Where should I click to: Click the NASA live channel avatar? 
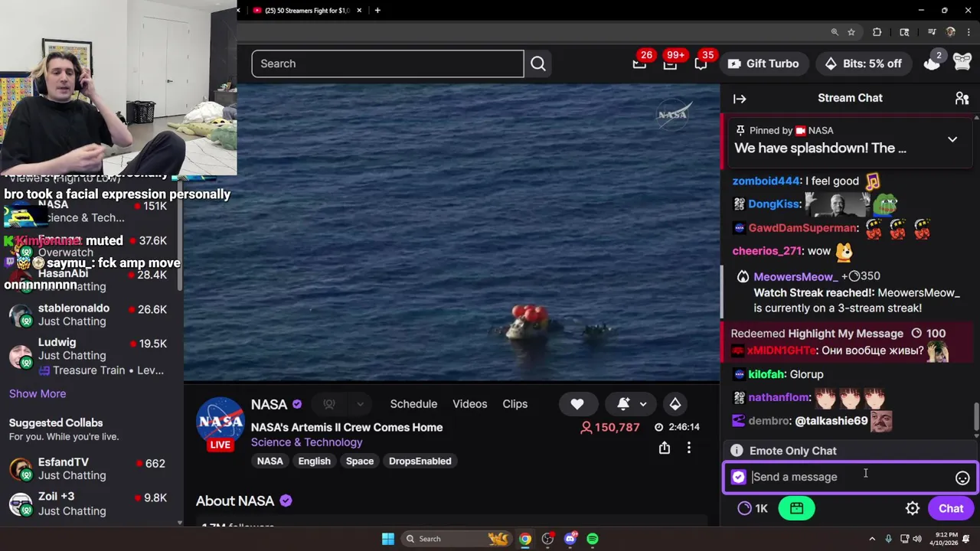click(220, 423)
